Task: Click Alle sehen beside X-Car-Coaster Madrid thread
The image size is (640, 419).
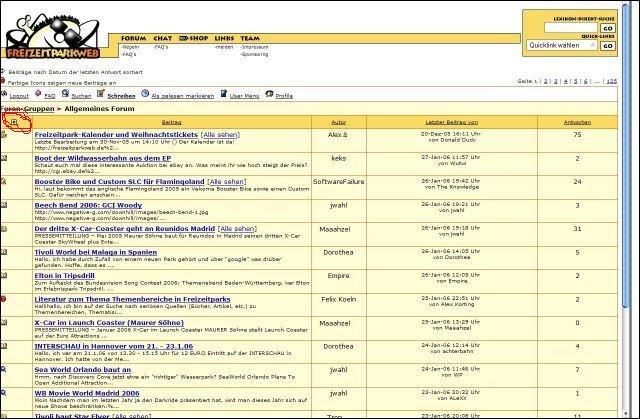Action: [x=237, y=229]
